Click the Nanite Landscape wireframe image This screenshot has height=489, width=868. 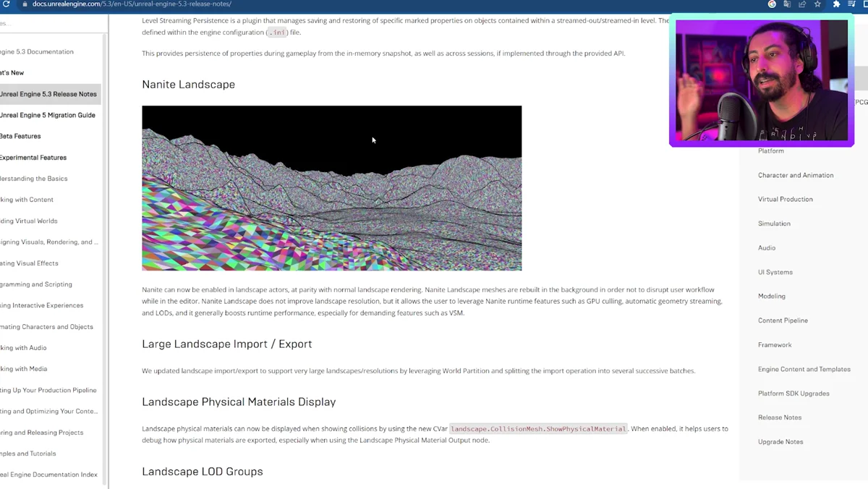[331, 188]
